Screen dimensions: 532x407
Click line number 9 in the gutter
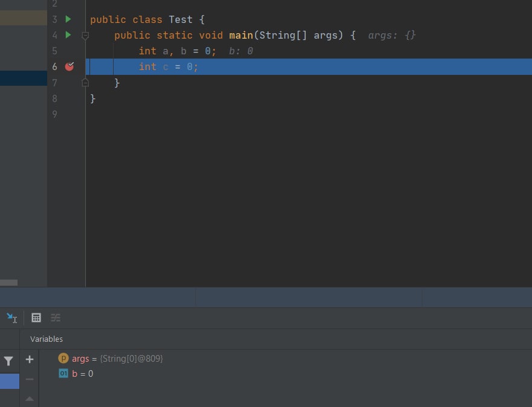(54, 114)
